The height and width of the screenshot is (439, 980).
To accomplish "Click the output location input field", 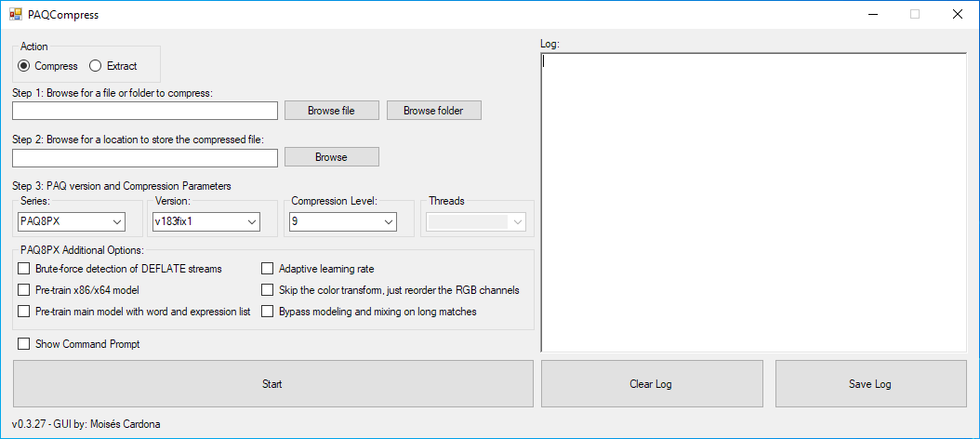I will pyautogui.click(x=145, y=157).
